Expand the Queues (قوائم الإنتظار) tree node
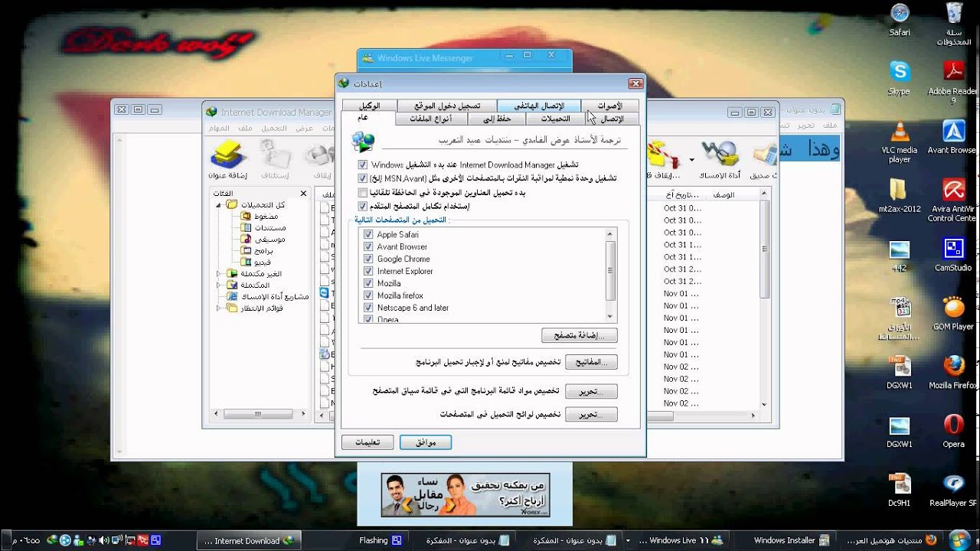This screenshot has width=980, height=551. pos(218,308)
